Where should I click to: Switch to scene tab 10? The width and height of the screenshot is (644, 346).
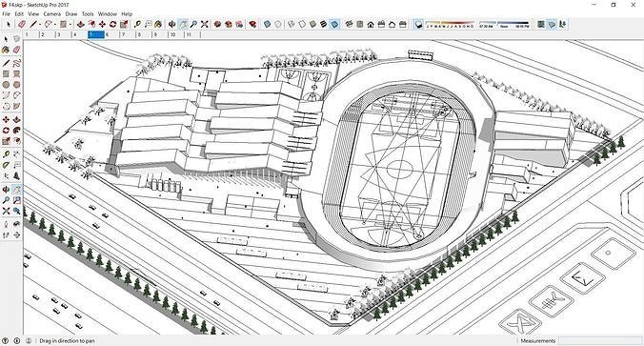point(176,34)
